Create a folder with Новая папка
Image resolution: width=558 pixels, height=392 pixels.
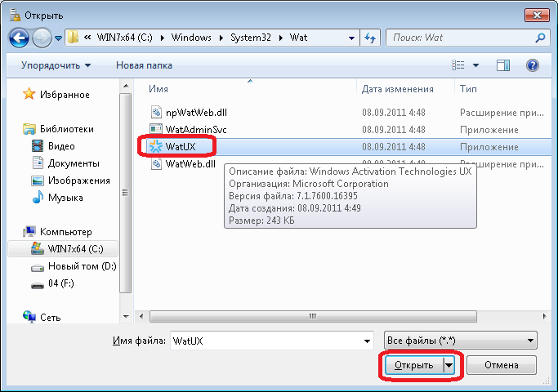click(x=144, y=65)
